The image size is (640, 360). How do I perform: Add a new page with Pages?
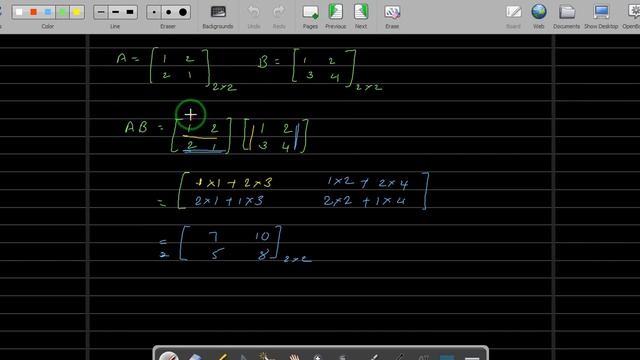coord(310,16)
